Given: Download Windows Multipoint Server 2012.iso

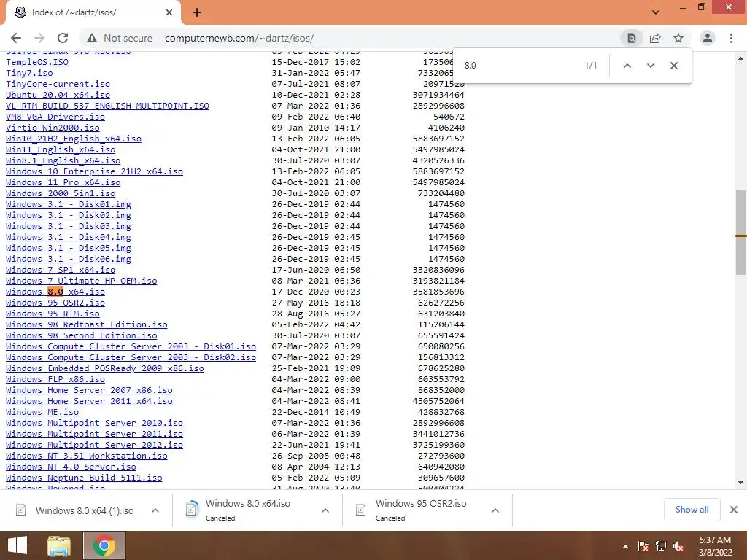Looking at the screenshot, I should [x=94, y=446].
